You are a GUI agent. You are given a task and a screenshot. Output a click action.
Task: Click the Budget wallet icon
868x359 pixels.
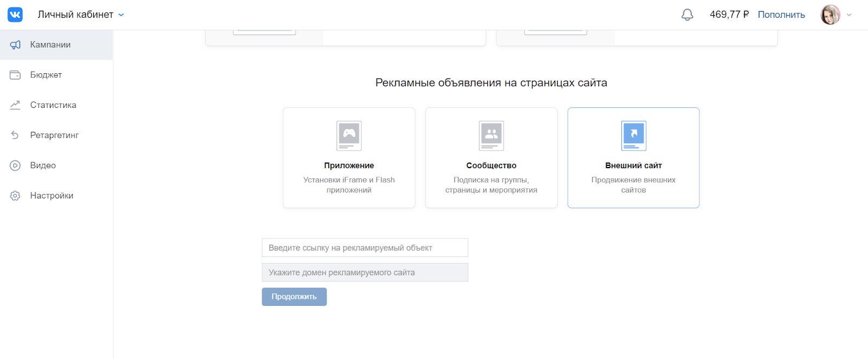tap(15, 75)
